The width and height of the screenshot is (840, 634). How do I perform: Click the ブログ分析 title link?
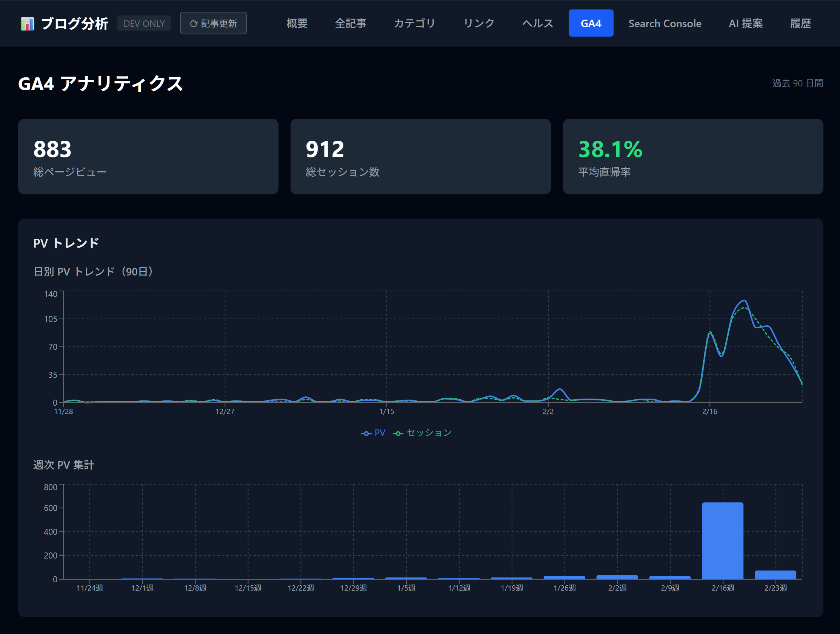click(74, 23)
